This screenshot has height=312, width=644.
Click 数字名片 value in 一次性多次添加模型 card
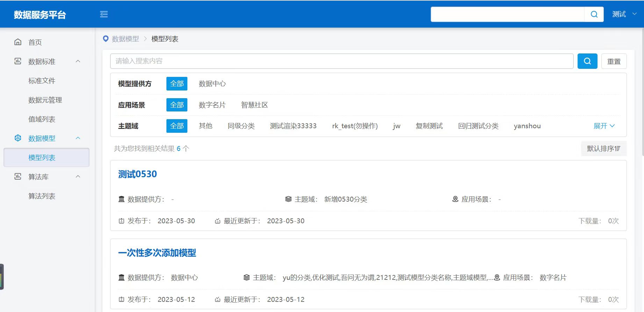tap(553, 277)
